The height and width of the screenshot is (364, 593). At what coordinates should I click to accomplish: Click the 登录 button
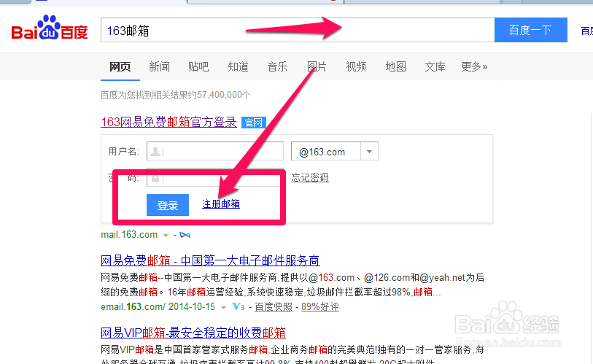point(168,205)
